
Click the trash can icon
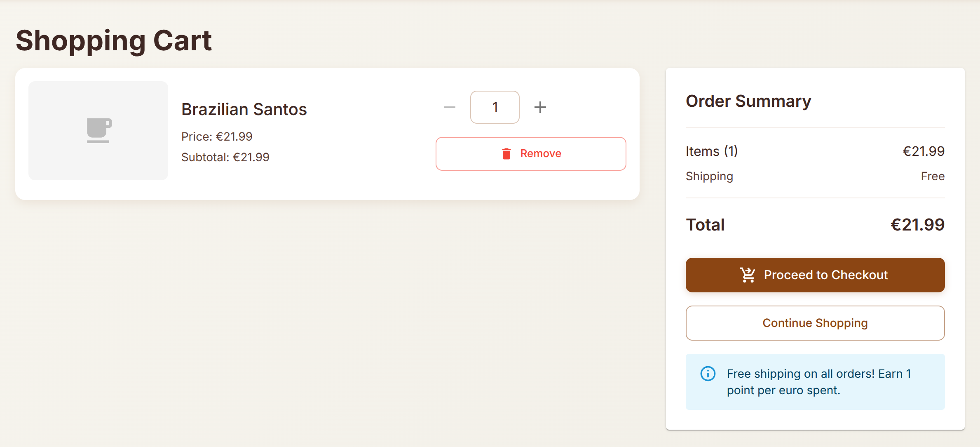(506, 153)
